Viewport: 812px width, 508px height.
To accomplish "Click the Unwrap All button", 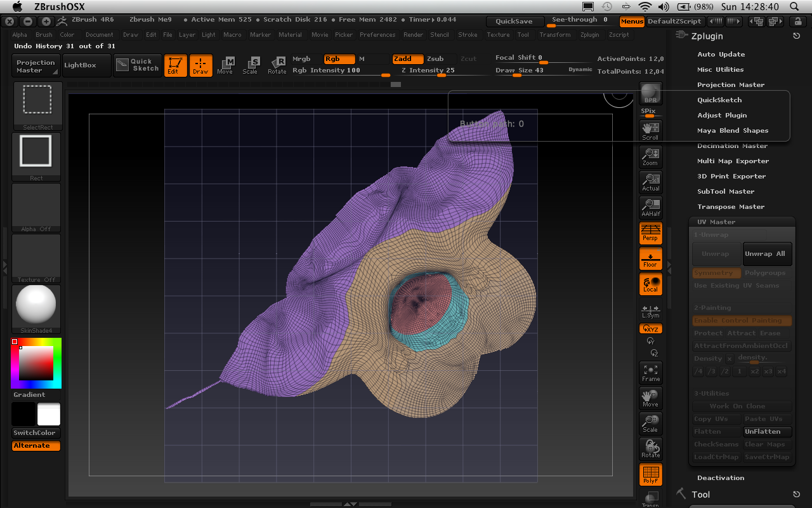I will 767,254.
